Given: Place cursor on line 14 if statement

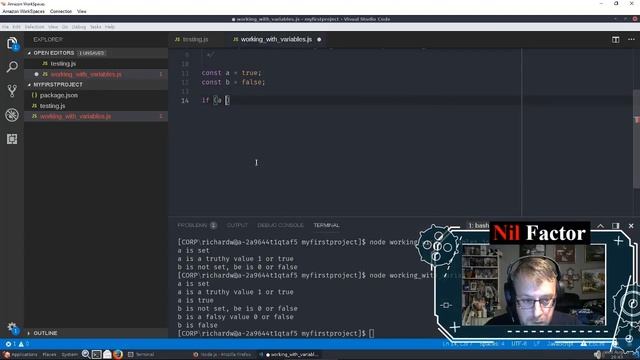Looking at the screenshot, I should 216,100.
